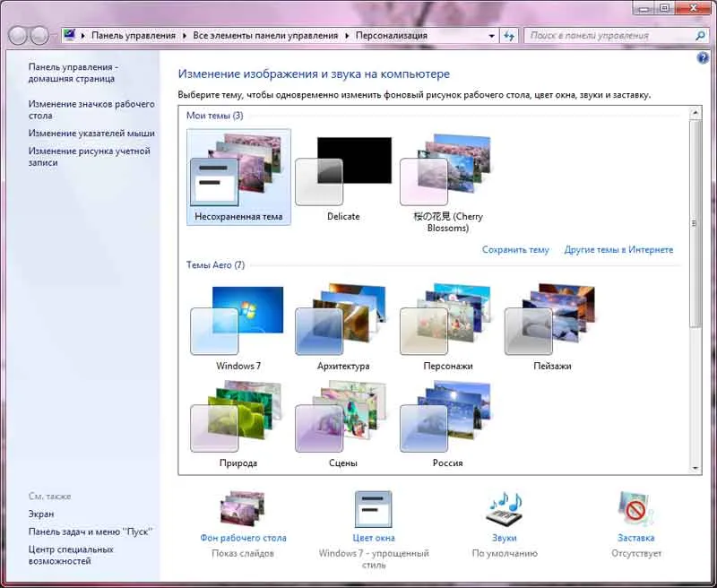Viewport: 717px width, 588px height.
Task: Open Центр специальных возможностей link
Action: pyautogui.click(x=71, y=555)
